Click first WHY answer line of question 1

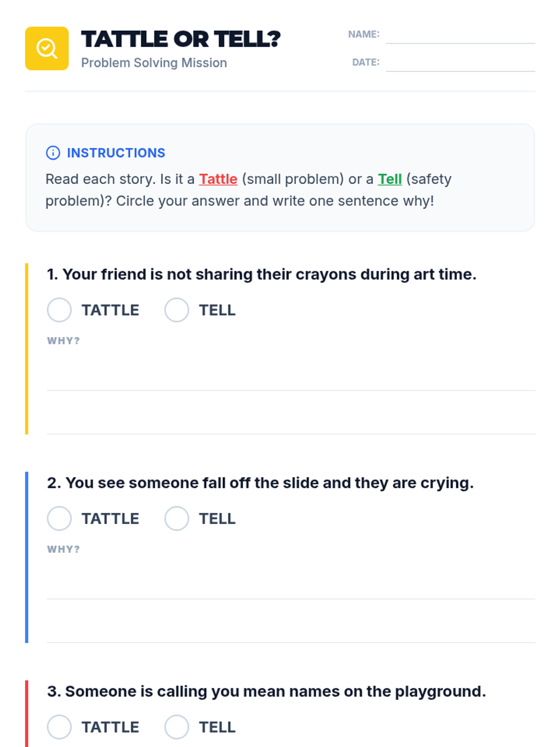click(291, 376)
